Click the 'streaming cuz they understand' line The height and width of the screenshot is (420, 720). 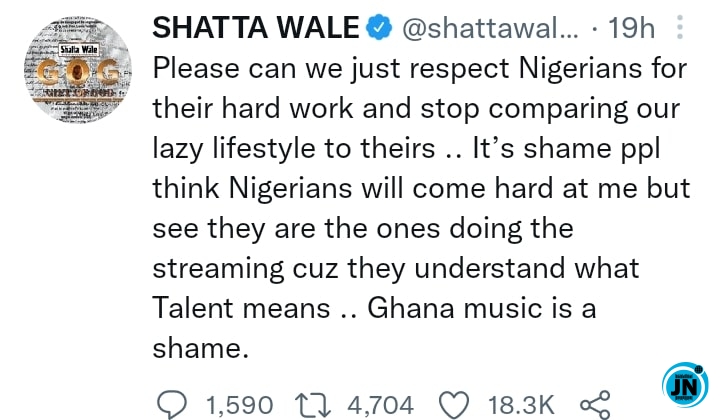[x=395, y=269]
